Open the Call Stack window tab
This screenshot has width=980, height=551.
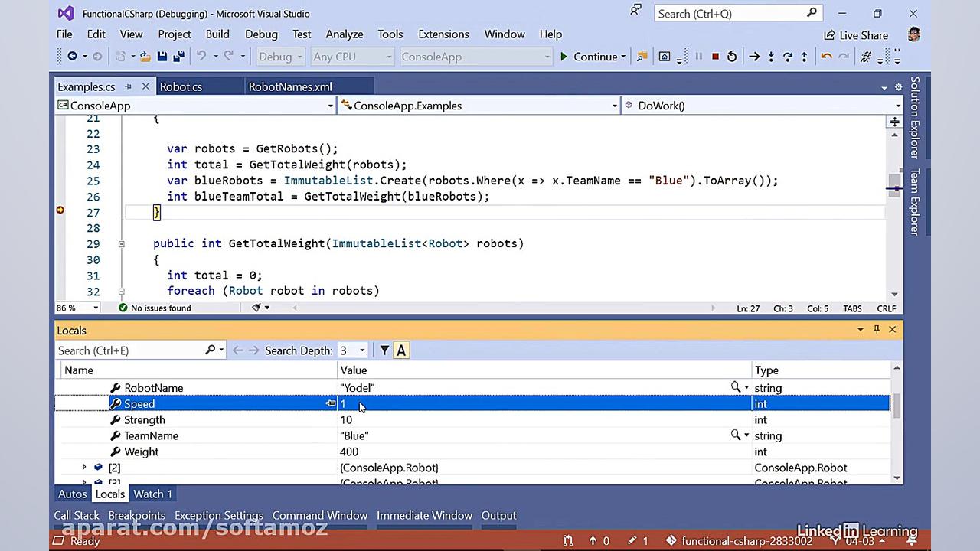click(77, 515)
